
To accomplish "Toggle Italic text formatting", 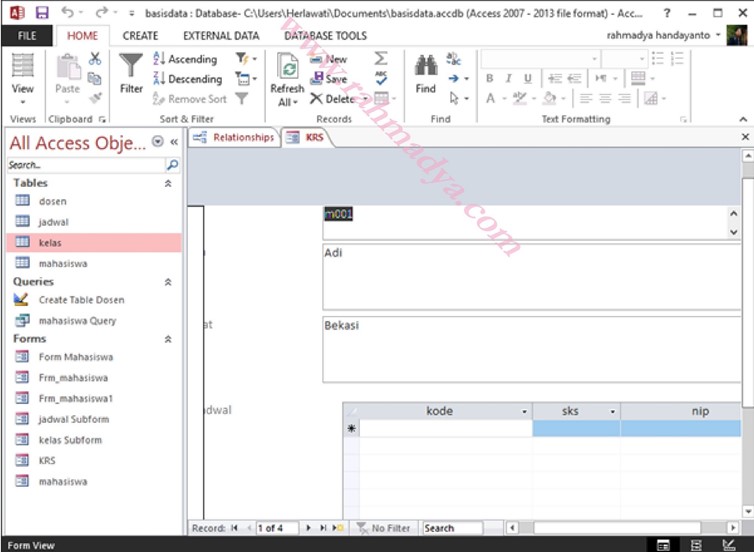I will (508, 78).
